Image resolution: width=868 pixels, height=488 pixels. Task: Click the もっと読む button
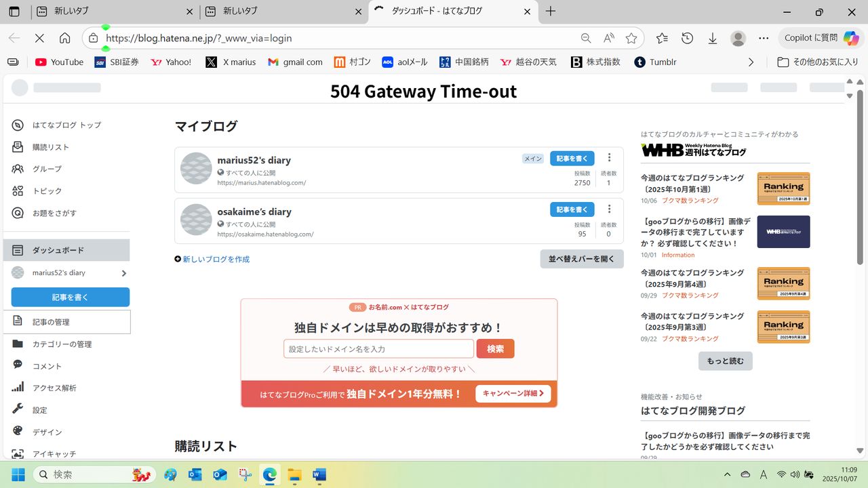[x=726, y=361]
